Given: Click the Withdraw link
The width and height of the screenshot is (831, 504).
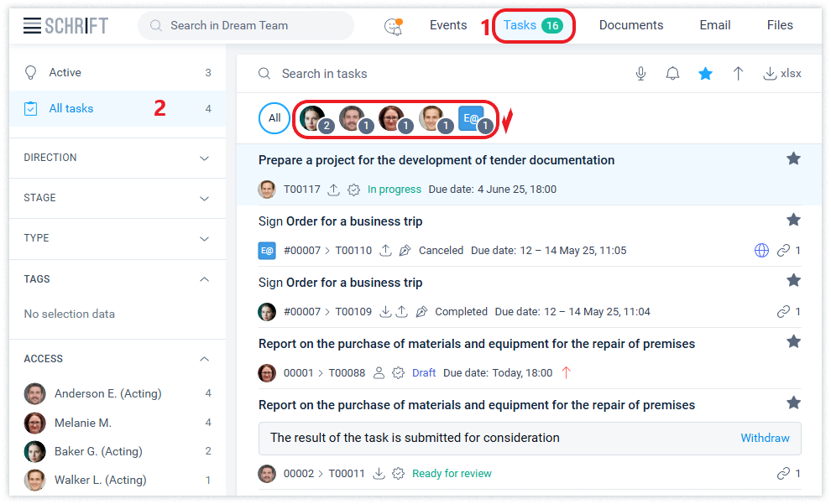Looking at the screenshot, I should 765,438.
